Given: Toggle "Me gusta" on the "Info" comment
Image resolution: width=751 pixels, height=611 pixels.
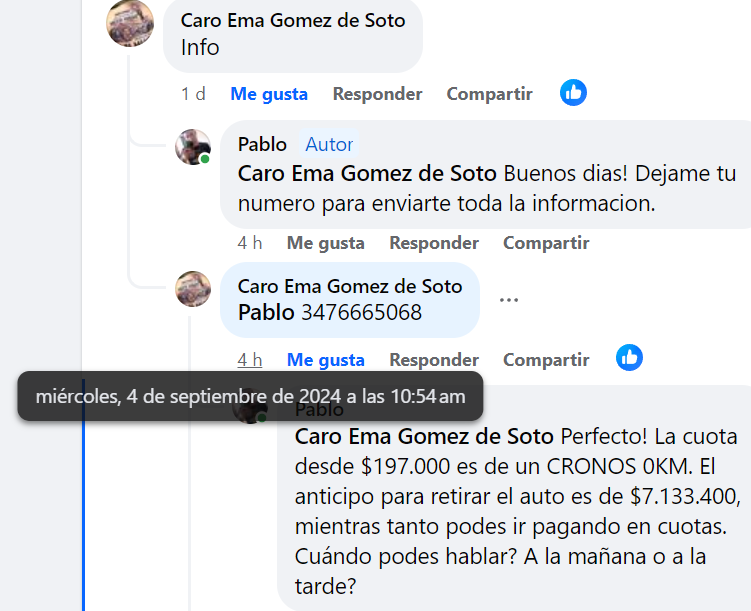Looking at the screenshot, I should [x=269, y=94].
